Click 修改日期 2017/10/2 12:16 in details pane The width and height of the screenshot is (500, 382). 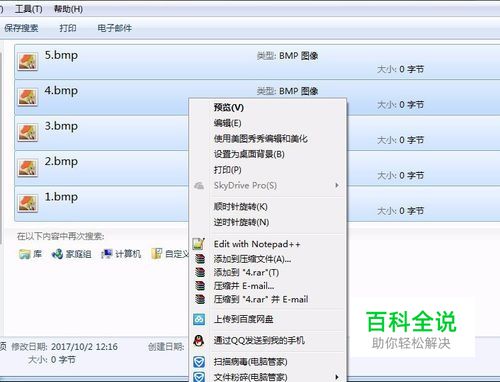coord(64,347)
